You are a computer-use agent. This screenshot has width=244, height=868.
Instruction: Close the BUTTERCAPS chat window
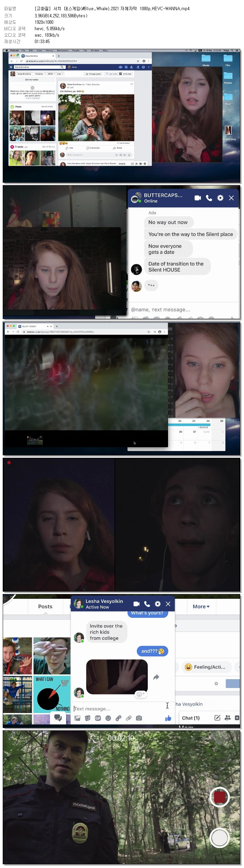231,198
